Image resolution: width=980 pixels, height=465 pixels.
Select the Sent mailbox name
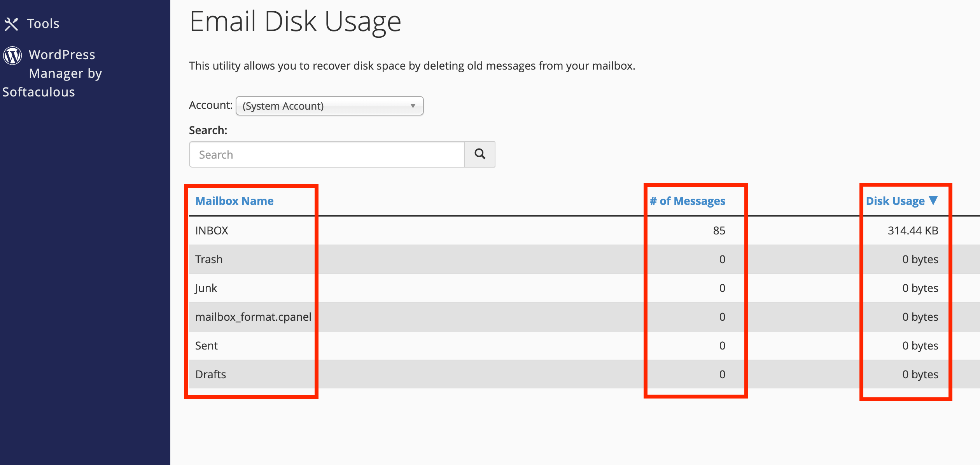(x=206, y=346)
